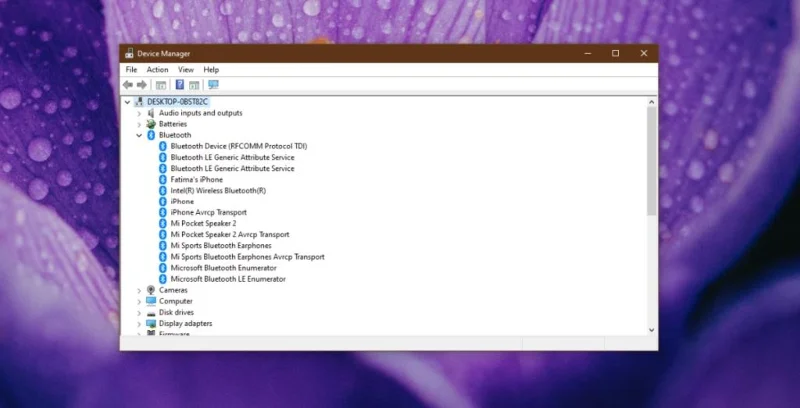Open Help via the blue question-mark icon
Screen dimensions: 800x408
tap(180, 85)
